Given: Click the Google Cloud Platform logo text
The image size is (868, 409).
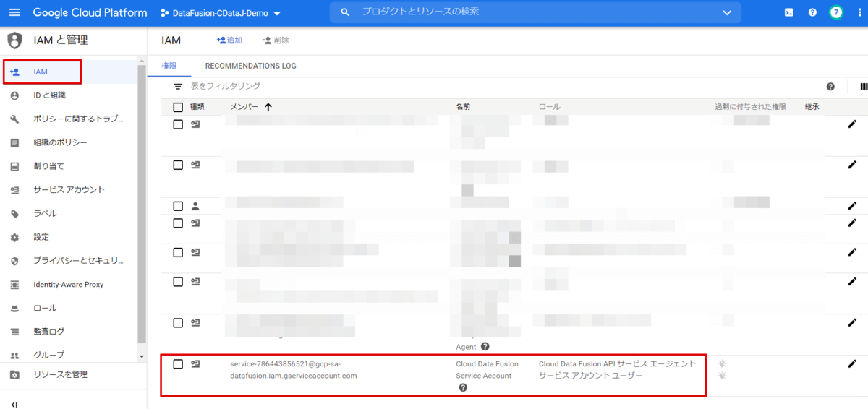Looking at the screenshot, I should pyautogui.click(x=90, y=12).
